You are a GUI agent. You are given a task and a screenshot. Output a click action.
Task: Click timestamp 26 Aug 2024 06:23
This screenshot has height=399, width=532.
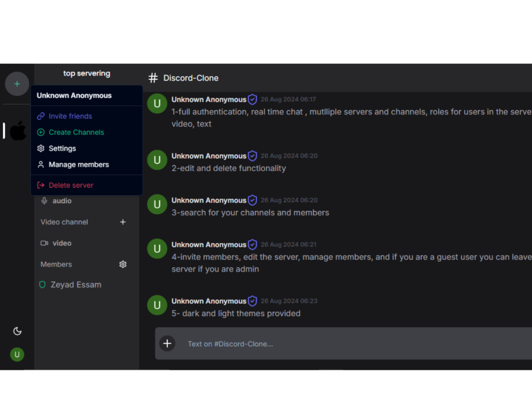(289, 301)
